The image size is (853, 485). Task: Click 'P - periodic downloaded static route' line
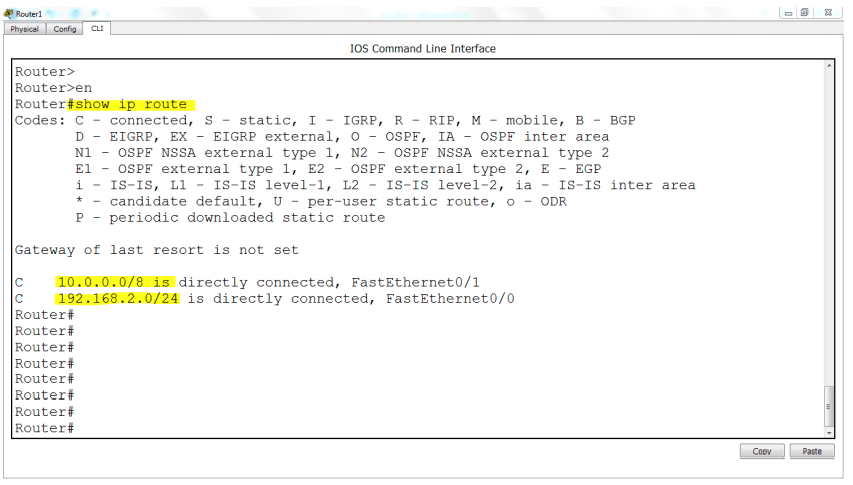click(x=230, y=218)
